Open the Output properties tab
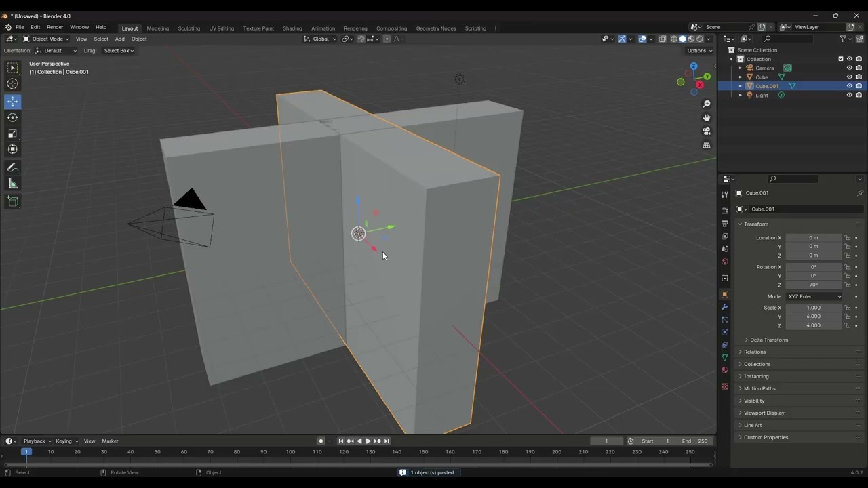The image size is (868, 488). [x=724, y=224]
